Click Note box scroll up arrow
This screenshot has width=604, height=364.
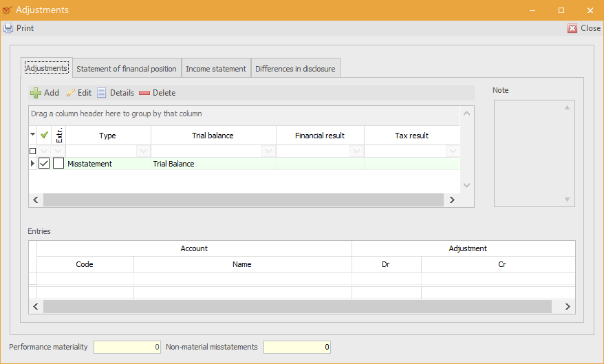click(x=567, y=107)
